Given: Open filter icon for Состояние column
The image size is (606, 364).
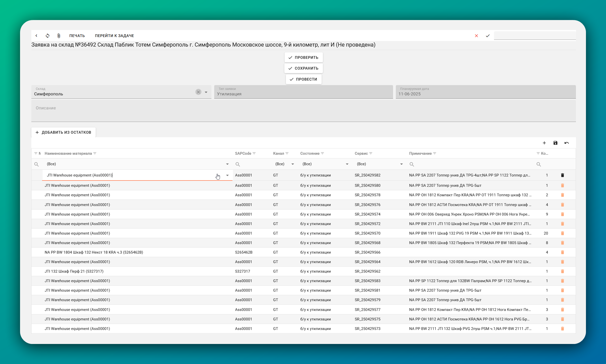Looking at the screenshot, I should click(x=323, y=153).
